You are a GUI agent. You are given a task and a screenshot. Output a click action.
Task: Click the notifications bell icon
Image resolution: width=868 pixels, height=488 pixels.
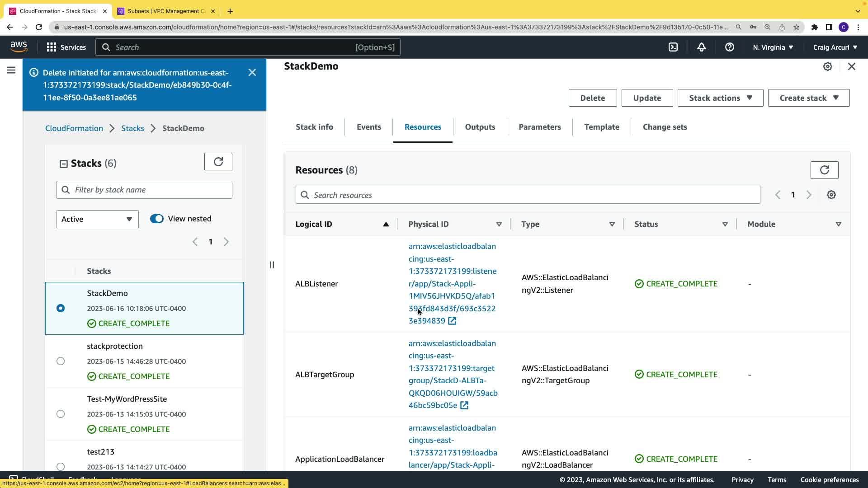coord(701,47)
